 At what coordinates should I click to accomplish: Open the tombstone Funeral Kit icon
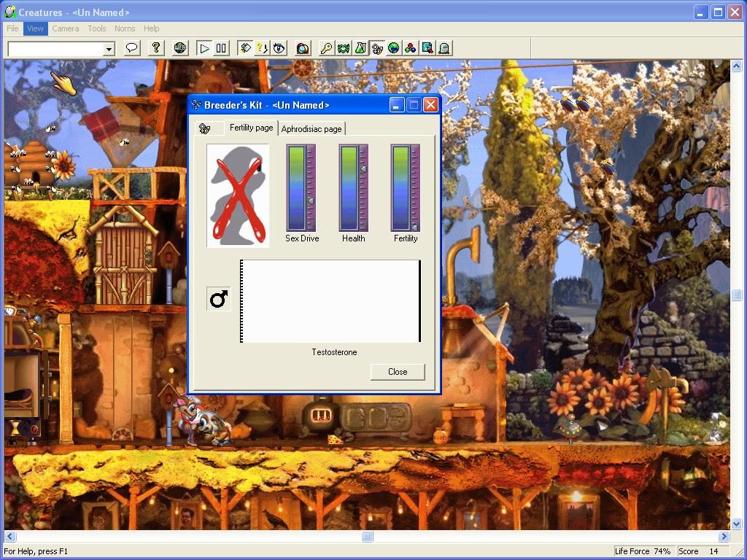pyautogui.click(x=444, y=48)
